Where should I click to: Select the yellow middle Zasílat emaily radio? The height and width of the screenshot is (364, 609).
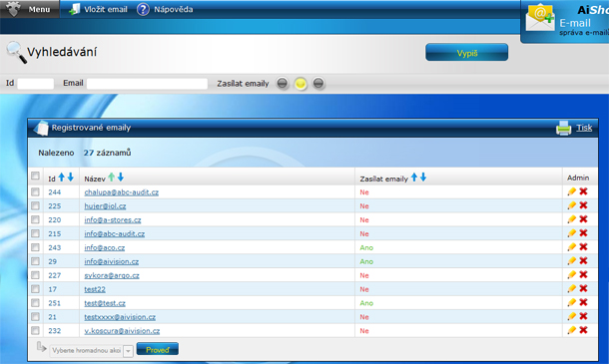[x=301, y=84]
